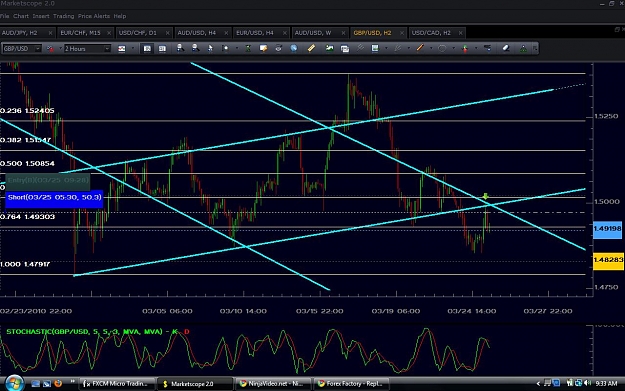Select the yellow ruler measure tool
The width and height of the screenshot is (625, 391).
point(311,48)
